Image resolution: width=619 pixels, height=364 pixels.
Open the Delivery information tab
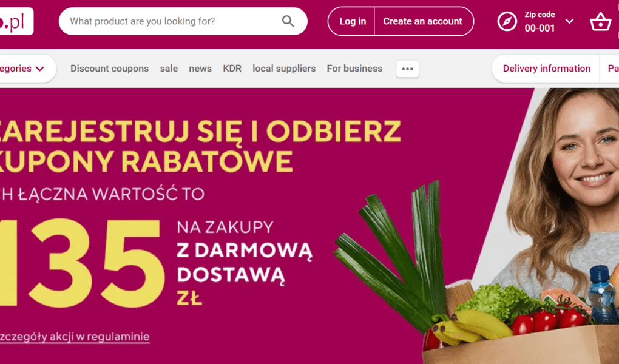pyautogui.click(x=546, y=69)
